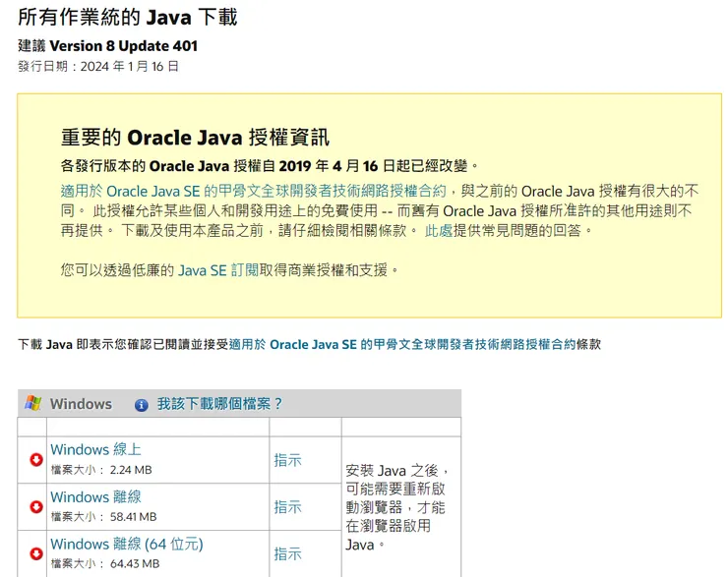Open the Java SE 訂閱 subscription link

click(x=218, y=270)
